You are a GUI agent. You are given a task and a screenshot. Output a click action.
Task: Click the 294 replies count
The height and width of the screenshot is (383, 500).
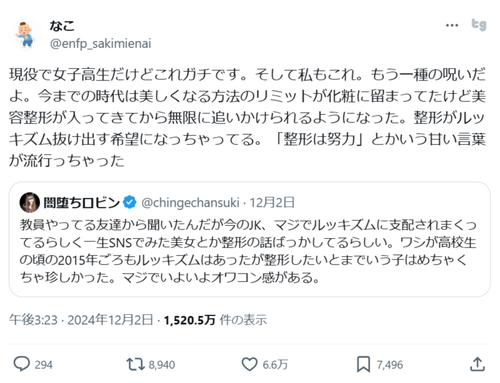(44, 365)
